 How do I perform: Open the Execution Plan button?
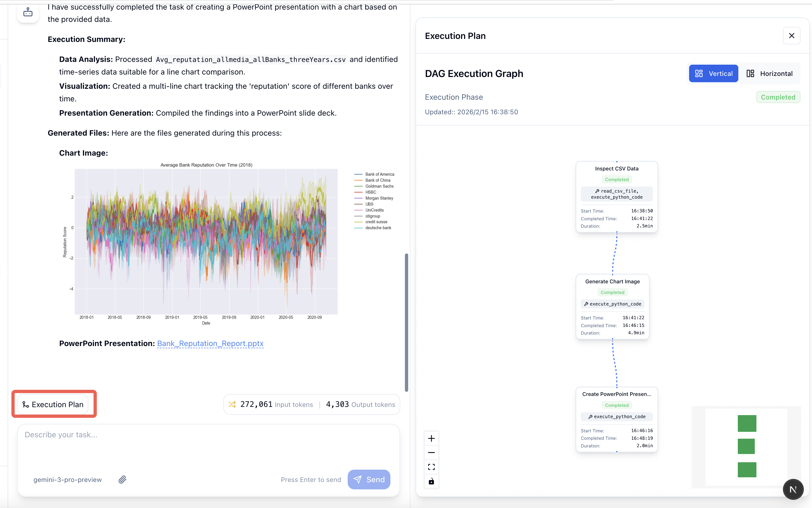53,404
